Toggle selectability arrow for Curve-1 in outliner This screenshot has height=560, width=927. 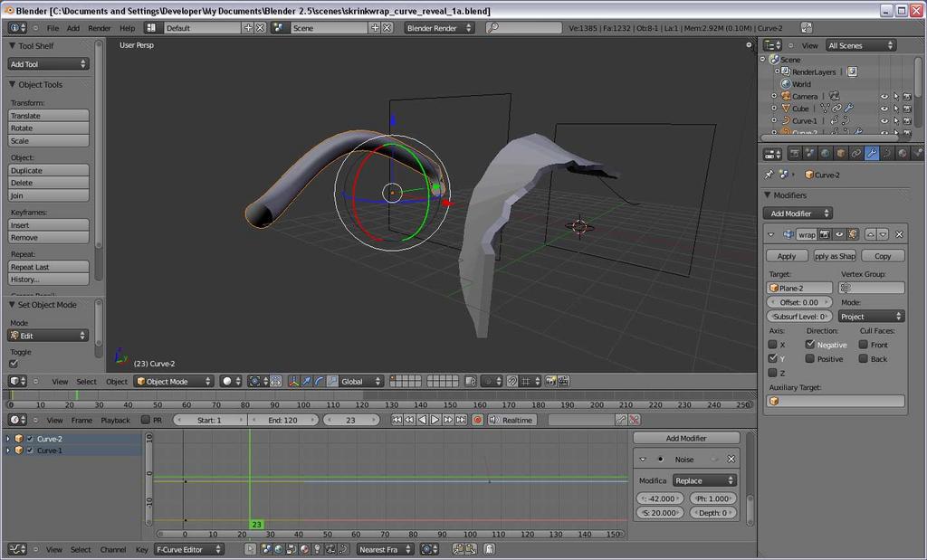click(x=896, y=120)
